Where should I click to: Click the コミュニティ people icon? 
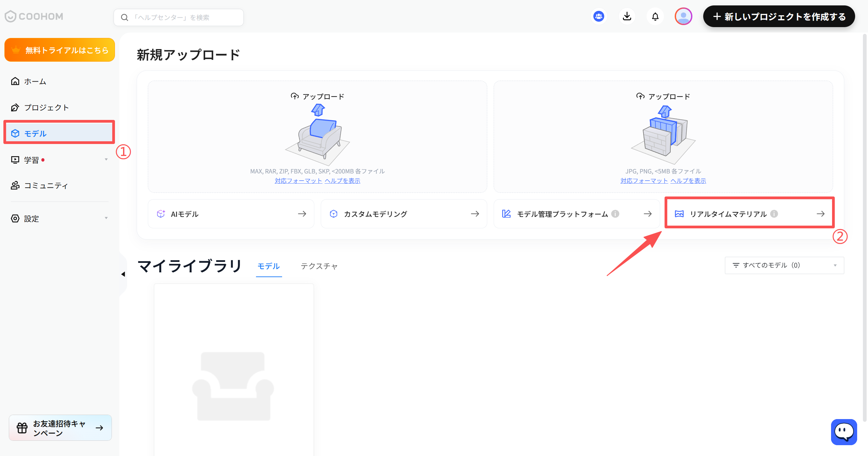15,185
